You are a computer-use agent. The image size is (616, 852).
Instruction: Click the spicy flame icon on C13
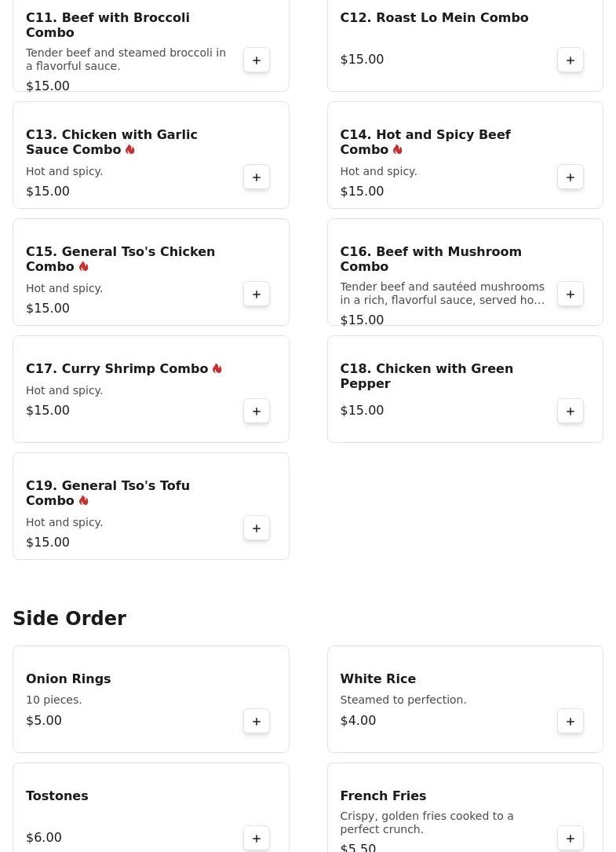[130, 150]
